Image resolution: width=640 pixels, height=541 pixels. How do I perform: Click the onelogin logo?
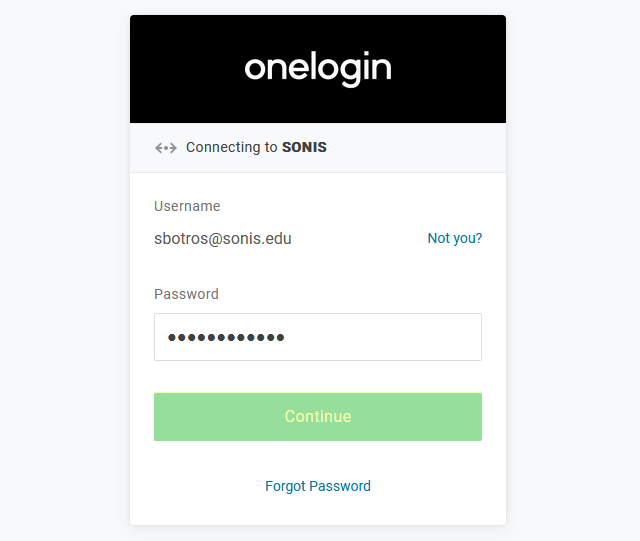pos(318,68)
